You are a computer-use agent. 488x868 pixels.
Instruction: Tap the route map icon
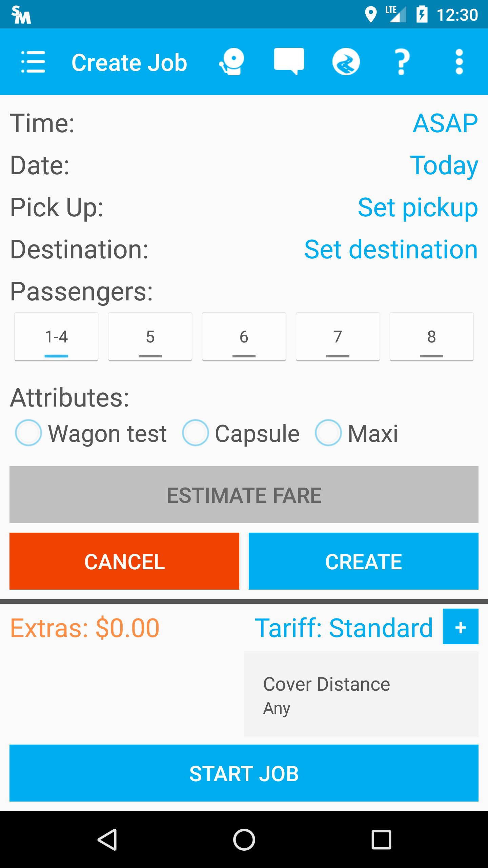click(x=346, y=62)
